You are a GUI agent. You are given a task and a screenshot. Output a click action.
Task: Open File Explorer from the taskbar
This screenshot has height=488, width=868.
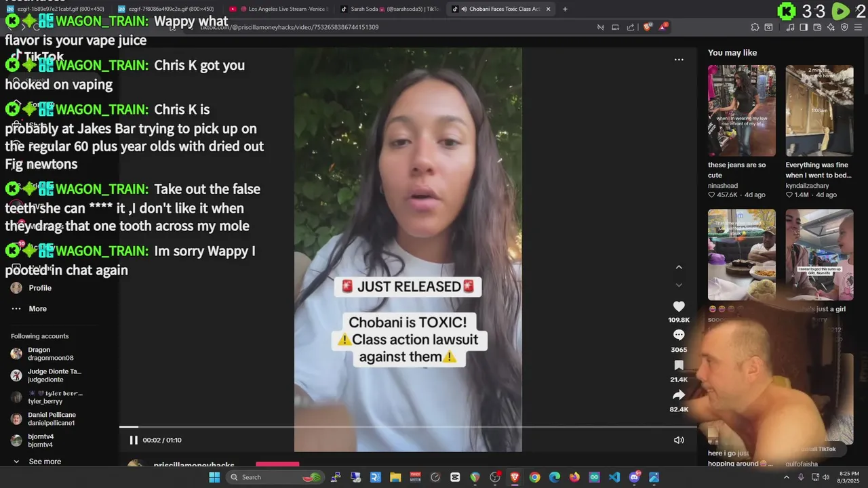pyautogui.click(x=395, y=477)
